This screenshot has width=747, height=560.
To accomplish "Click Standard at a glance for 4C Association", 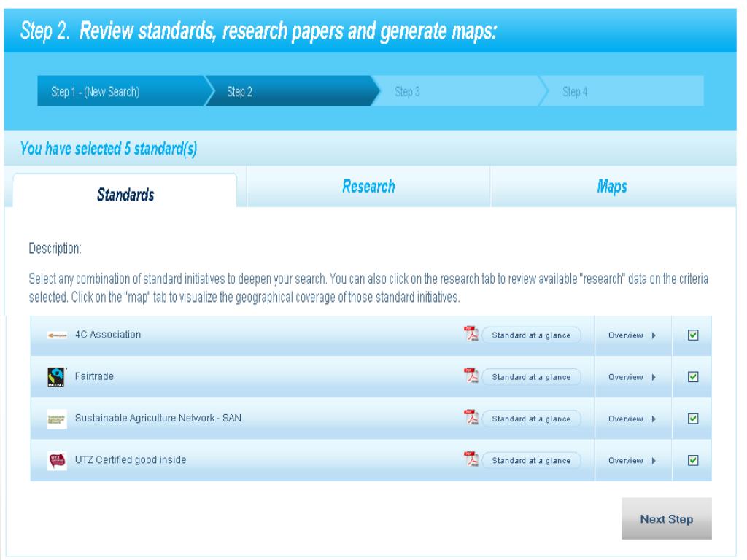I will (x=531, y=335).
